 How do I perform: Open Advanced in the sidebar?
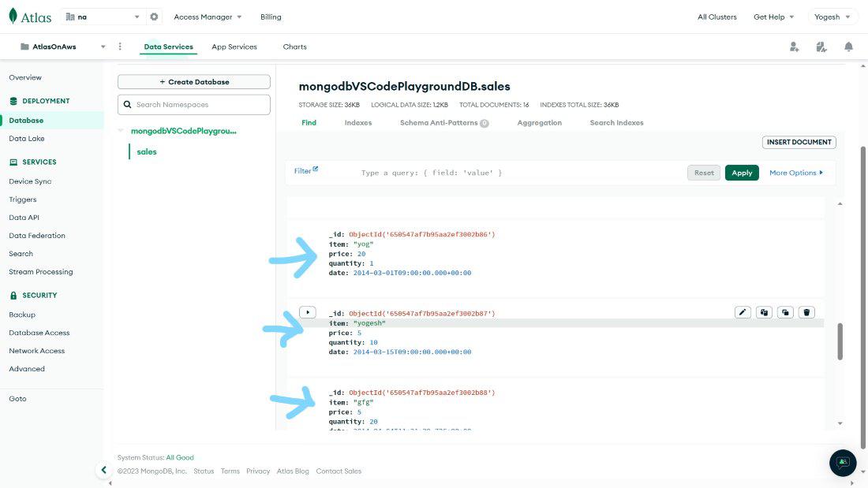point(27,368)
